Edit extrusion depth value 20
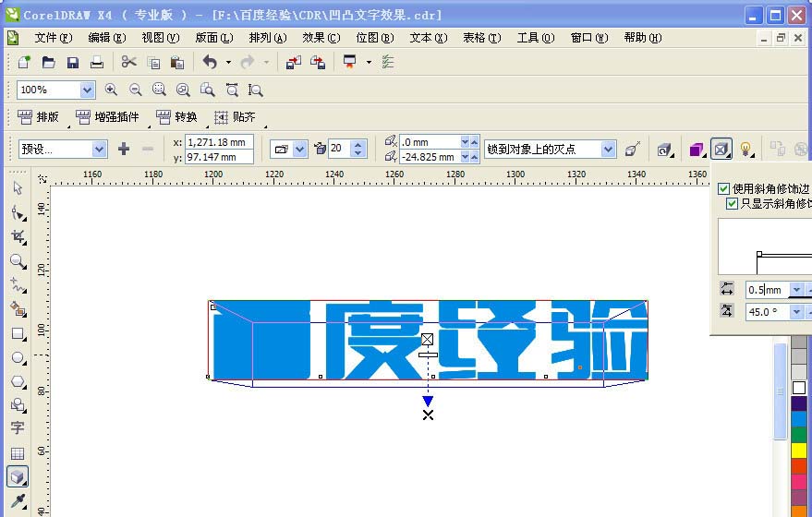 [x=340, y=149]
